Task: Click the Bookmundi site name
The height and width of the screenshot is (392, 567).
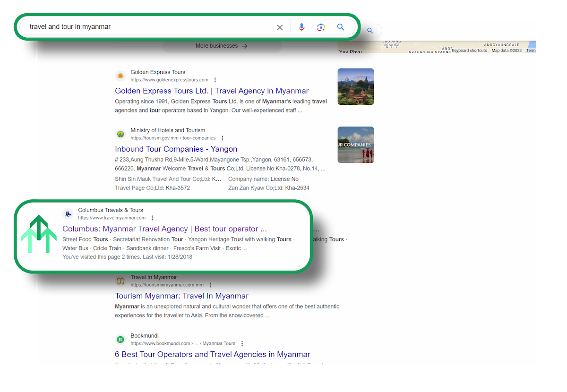Action: point(144,336)
